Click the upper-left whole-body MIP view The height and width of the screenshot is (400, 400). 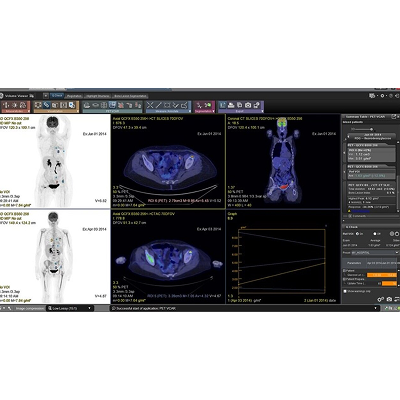[x=55, y=161]
